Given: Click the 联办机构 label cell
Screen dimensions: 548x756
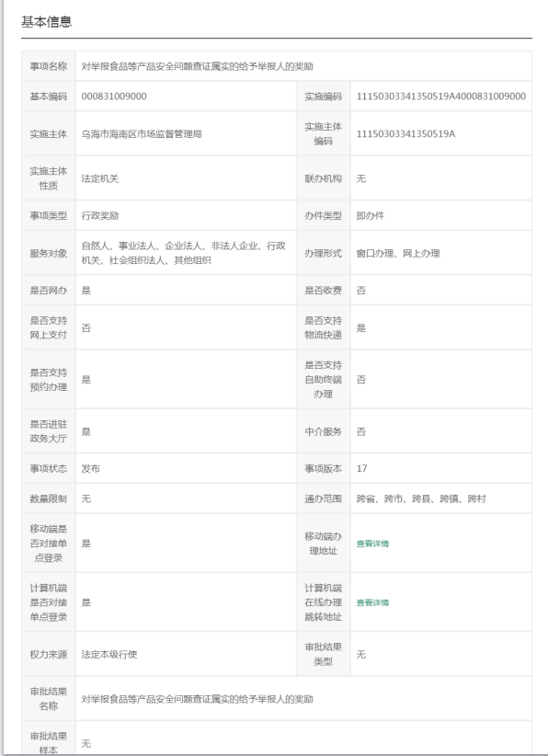Looking at the screenshot, I should click(x=324, y=178).
